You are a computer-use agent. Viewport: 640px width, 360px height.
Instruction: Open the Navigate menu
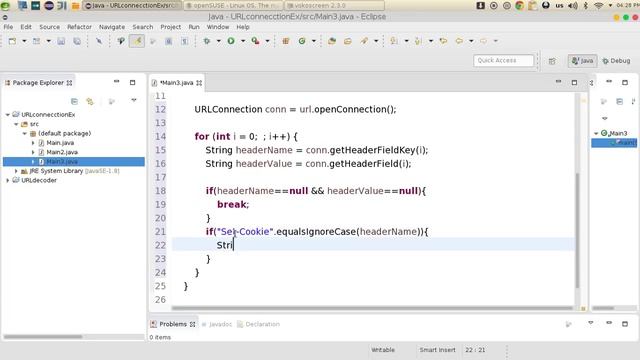112,27
